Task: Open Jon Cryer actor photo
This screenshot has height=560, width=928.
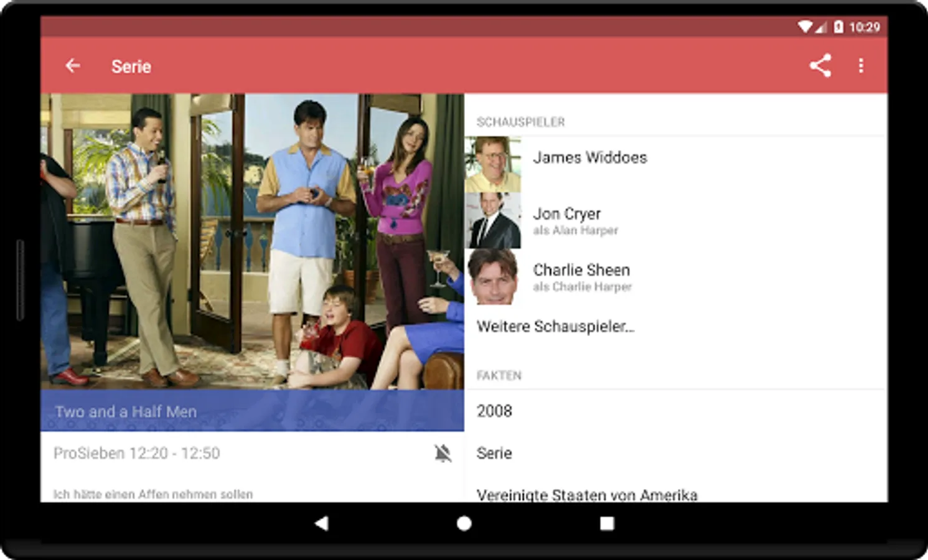Action: [492, 220]
